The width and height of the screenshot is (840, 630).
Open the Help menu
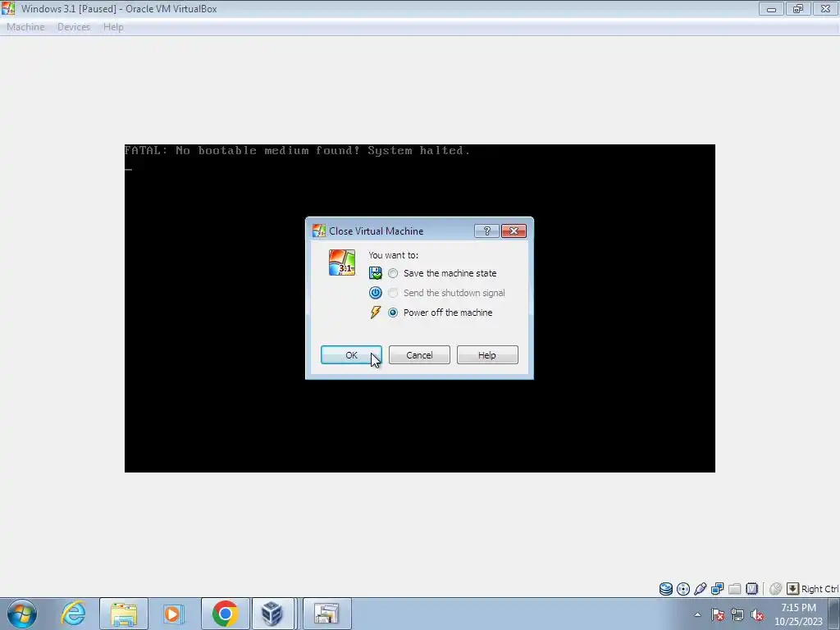pyautogui.click(x=113, y=27)
